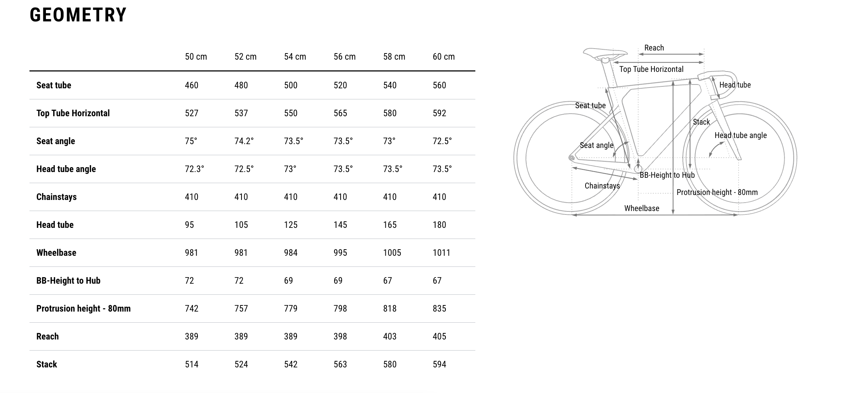This screenshot has height=393, width=868.
Task: Select the 50 cm size column header
Action: pyautogui.click(x=196, y=57)
